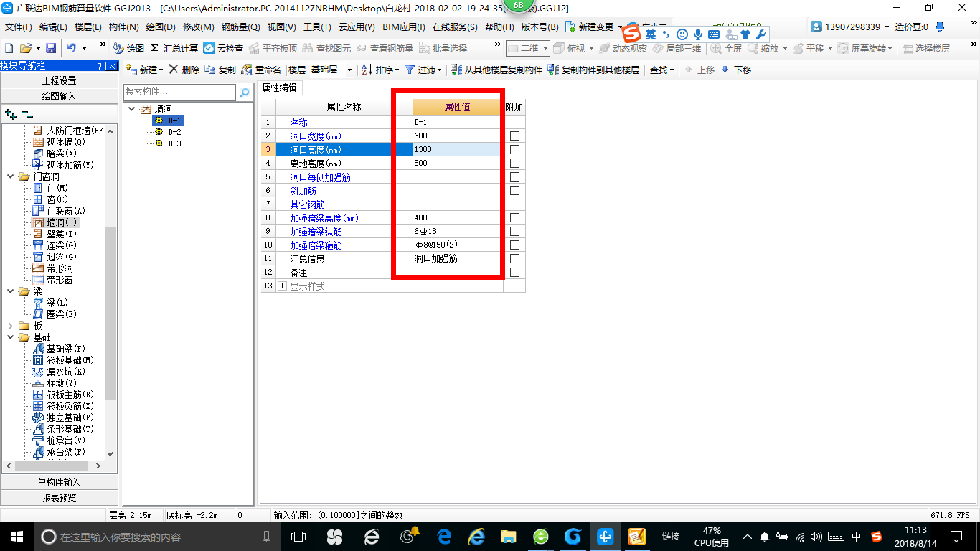The width and height of the screenshot is (980, 551).
Task: Tick 附加 checkbox for 备注 row
Action: [514, 273]
